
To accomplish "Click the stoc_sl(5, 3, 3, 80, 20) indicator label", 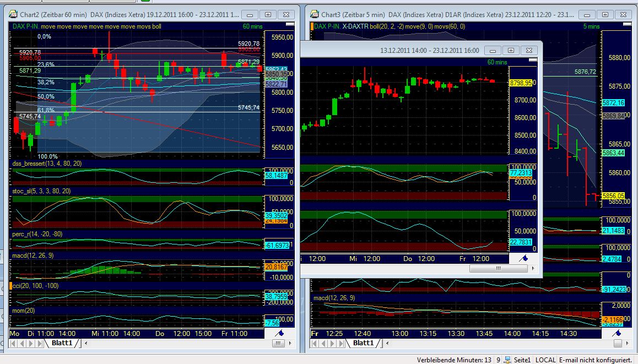I will (x=41, y=191).
